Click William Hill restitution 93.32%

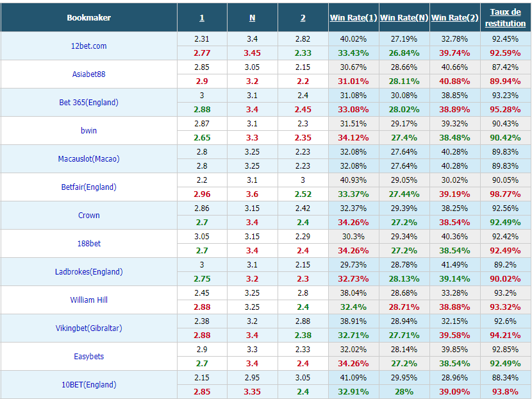pos(506,307)
